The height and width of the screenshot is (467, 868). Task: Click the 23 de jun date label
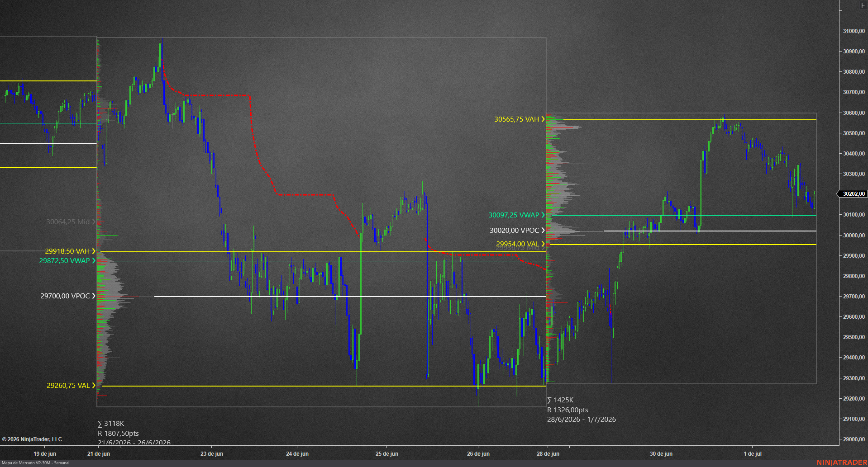point(212,454)
